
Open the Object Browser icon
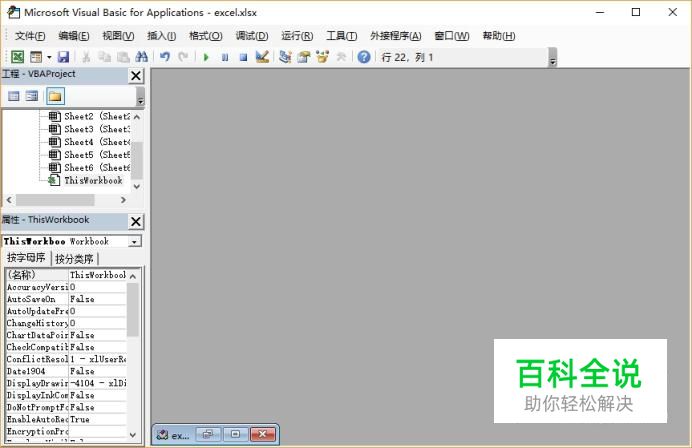tap(323, 57)
